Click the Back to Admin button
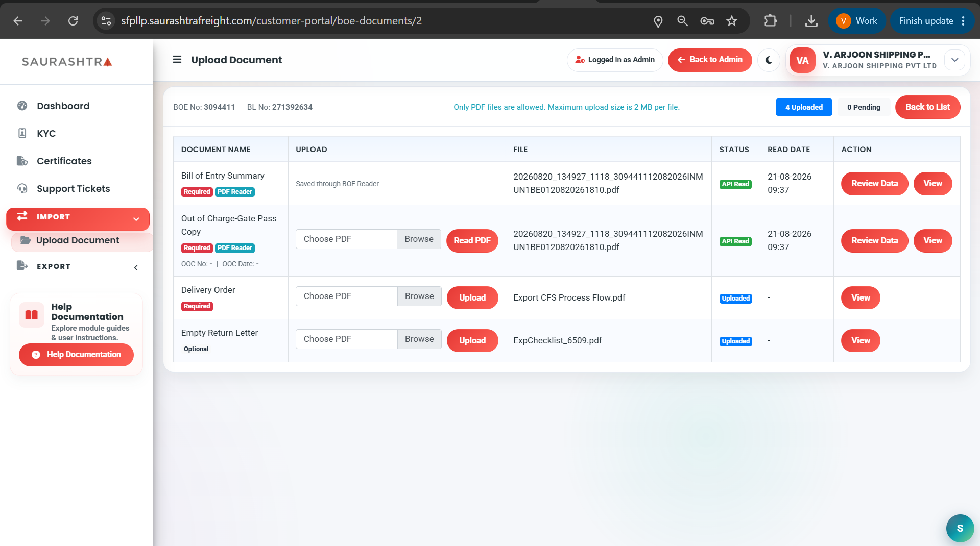 (710, 60)
